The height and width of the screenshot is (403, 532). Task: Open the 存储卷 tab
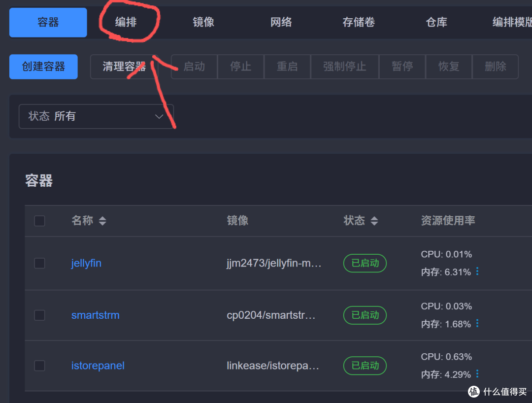359,22
